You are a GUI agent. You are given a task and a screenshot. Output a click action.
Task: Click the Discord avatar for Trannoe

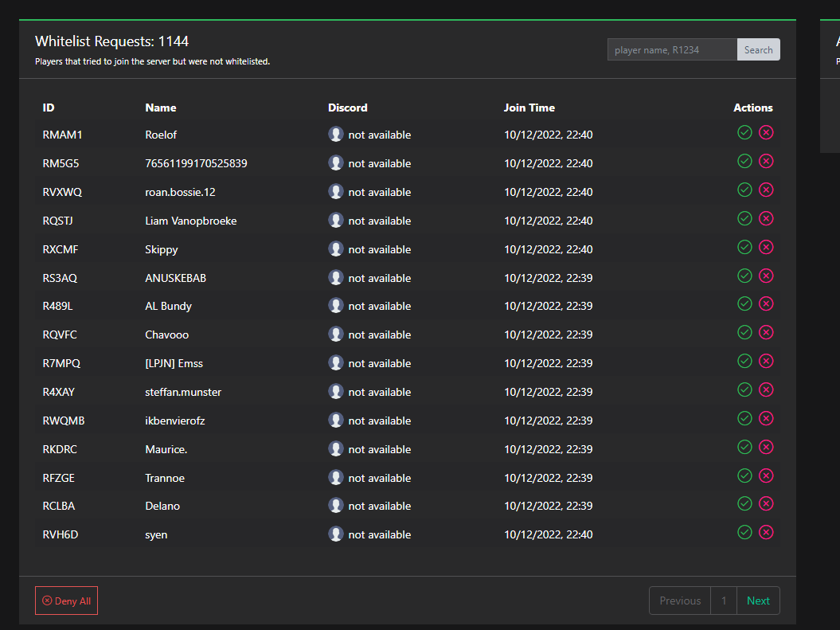coord(336,477)
